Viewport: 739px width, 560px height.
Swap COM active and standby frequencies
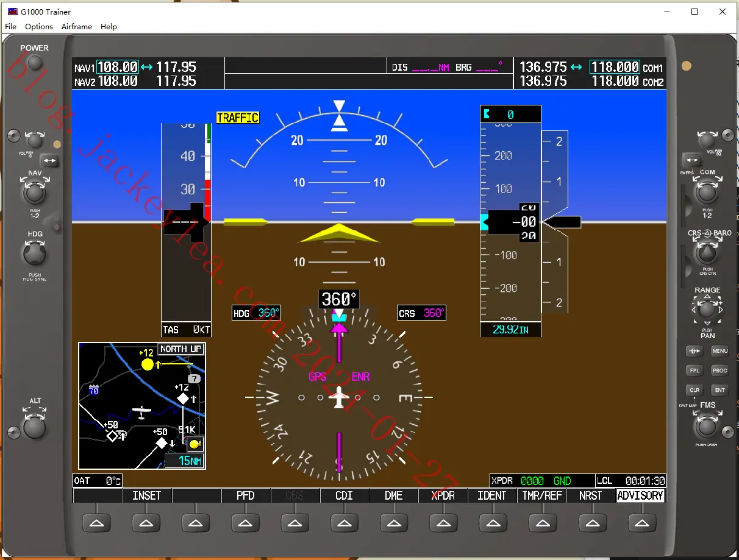point(691,161)
